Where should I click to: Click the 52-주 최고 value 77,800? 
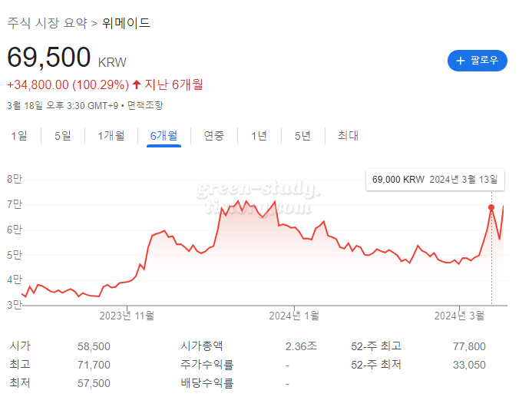(x=469, y=346)
